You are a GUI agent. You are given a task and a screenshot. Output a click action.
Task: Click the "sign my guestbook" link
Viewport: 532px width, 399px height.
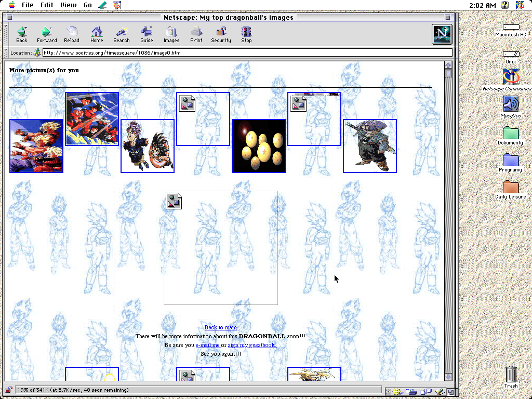point(252,345)
